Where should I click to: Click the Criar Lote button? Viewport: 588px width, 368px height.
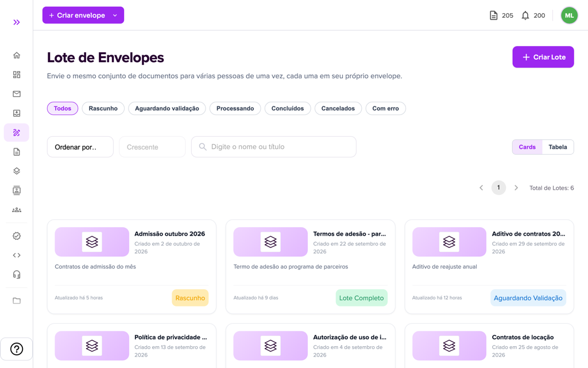(543, 57)
